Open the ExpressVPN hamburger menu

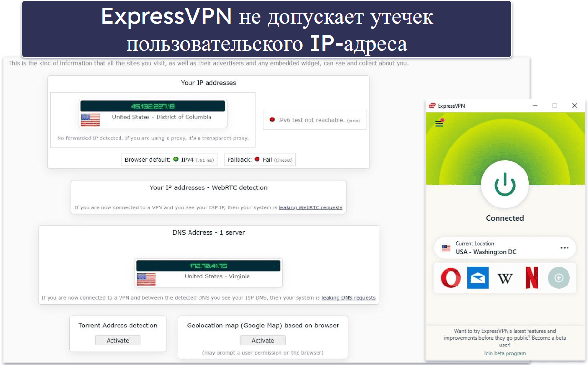[x=439, y=124]
